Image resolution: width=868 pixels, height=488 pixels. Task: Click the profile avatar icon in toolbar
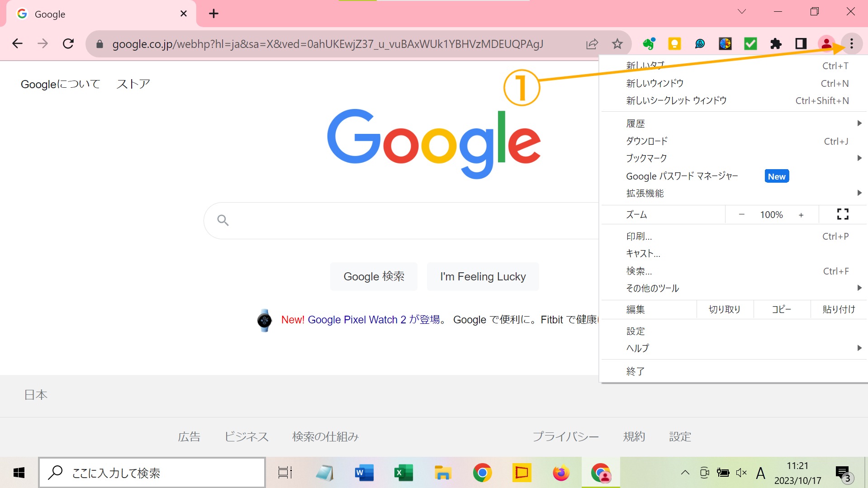coord(826,44)
